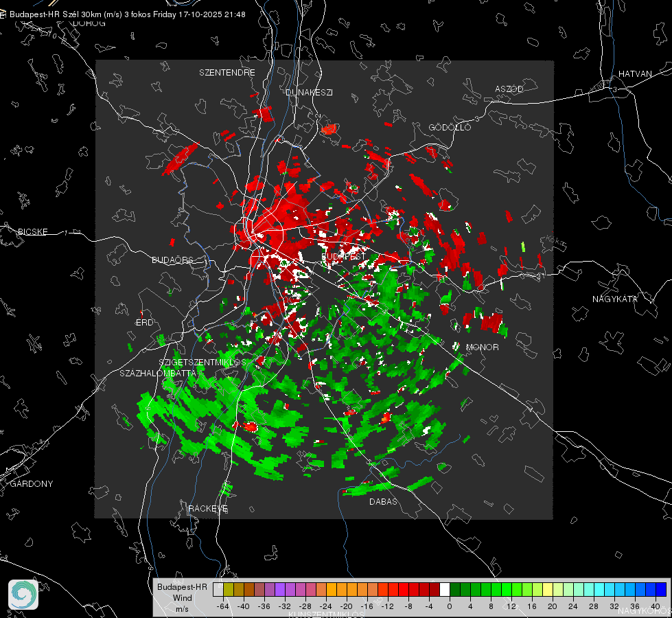
Task: Click the DOROG label near the top
Action: click(x=89, y=23)
